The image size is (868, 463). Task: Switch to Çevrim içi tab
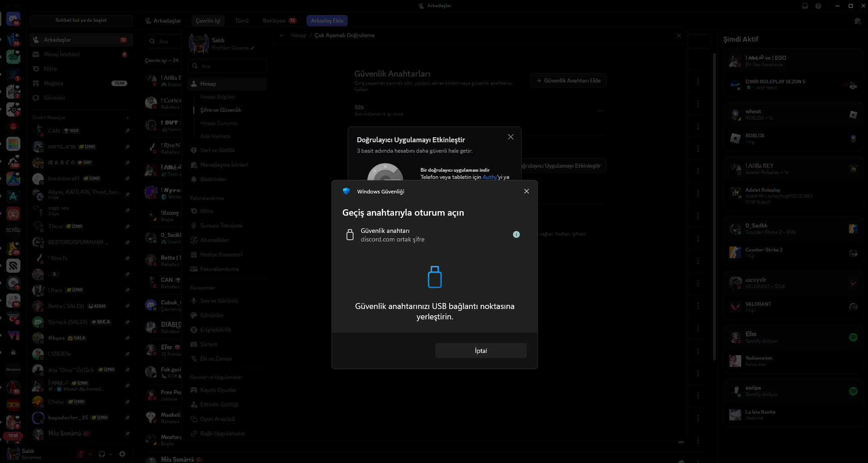(208, 21)
